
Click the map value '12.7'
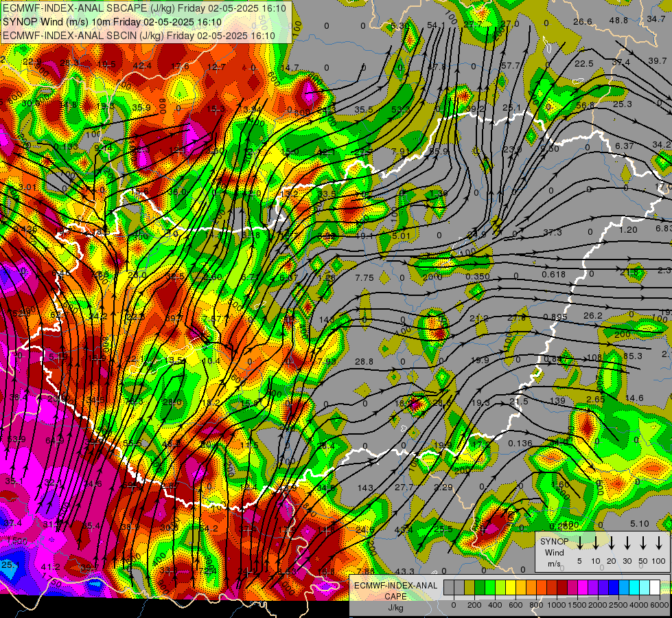point(216,67)
